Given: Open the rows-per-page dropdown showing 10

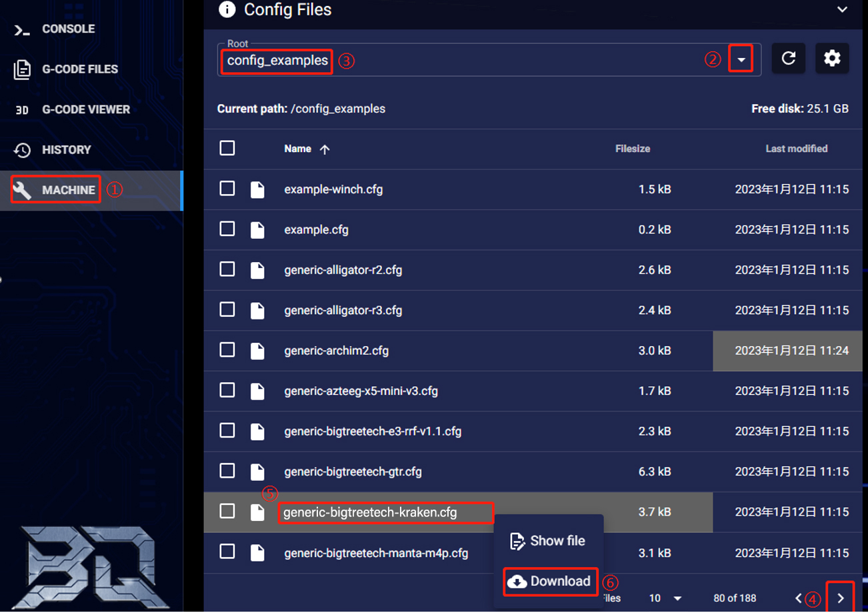Looking at the screenshot, I should click(x=665, y=598).
